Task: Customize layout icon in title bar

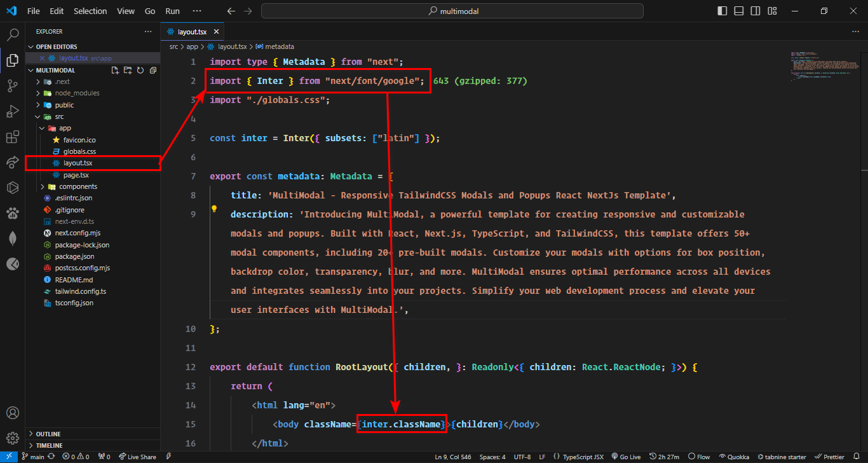Action: [x=771, y=11]
